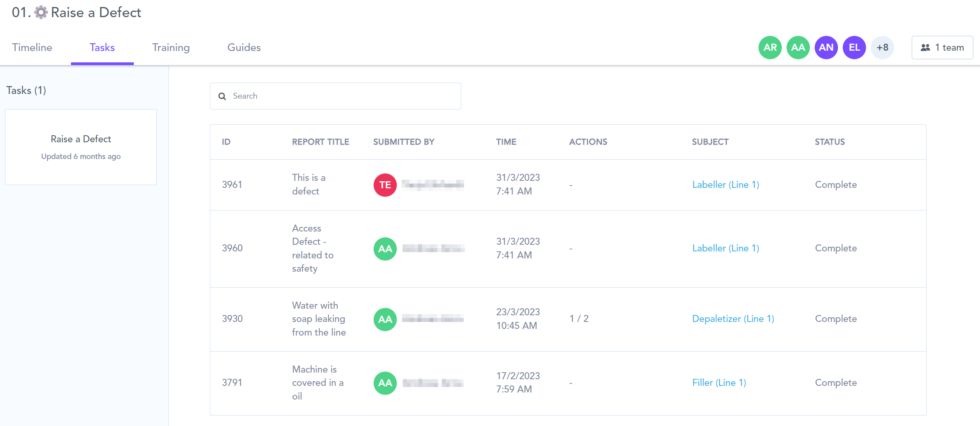Open the Labeller (Line 1) subject link
Image resolution: width=980 pixels, height=426 pixels.
pos(725,184)
